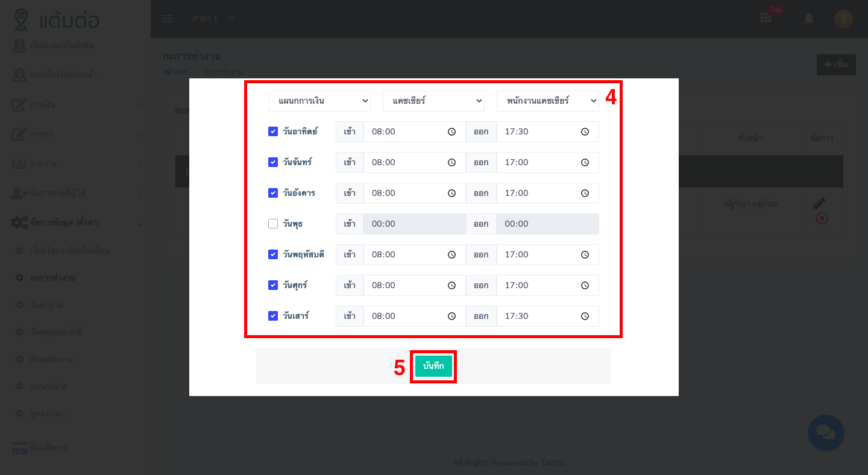
Task: Click clock icon in Sunday's check-in time field
Action: [x=451, y=131]
